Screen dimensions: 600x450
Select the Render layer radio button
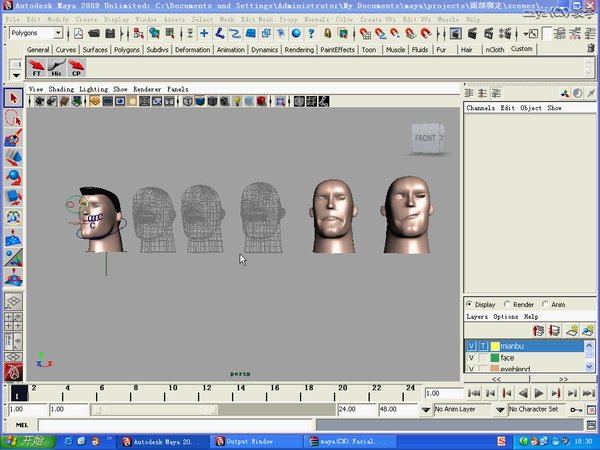point(507,304)
